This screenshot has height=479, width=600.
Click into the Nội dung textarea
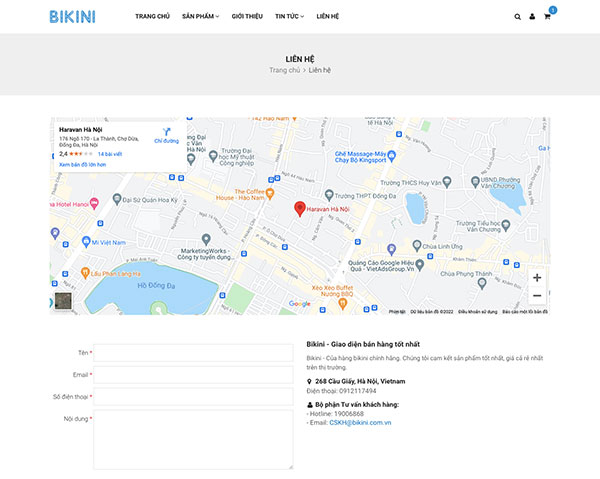coord(193,440)
